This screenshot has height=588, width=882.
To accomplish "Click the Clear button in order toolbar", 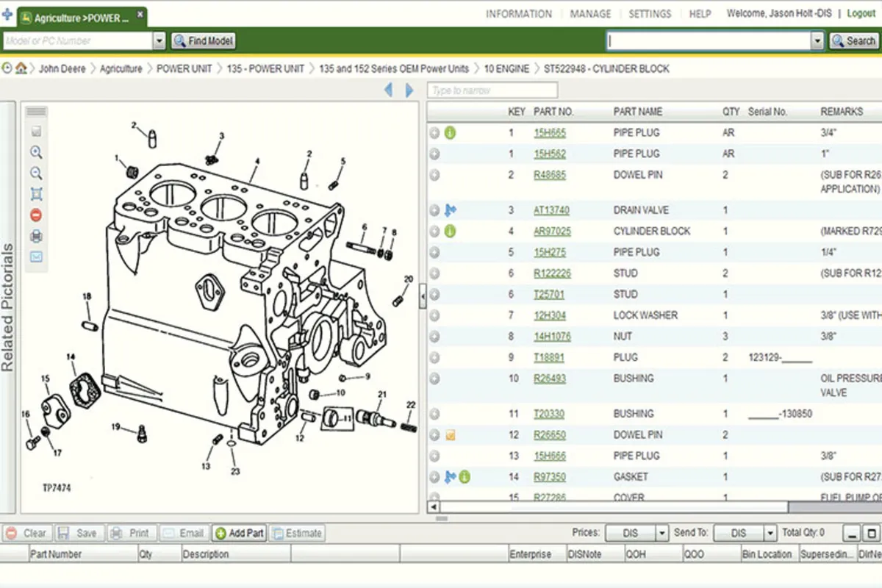I will click(x=26, y=533).
